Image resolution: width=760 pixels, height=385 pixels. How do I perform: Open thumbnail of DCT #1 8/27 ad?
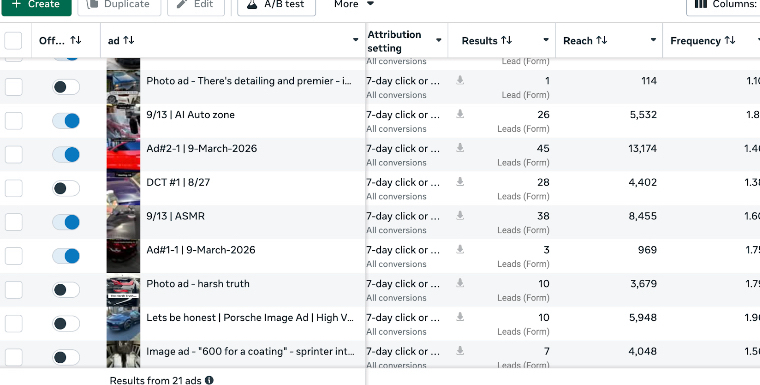[x=124, y=188]
